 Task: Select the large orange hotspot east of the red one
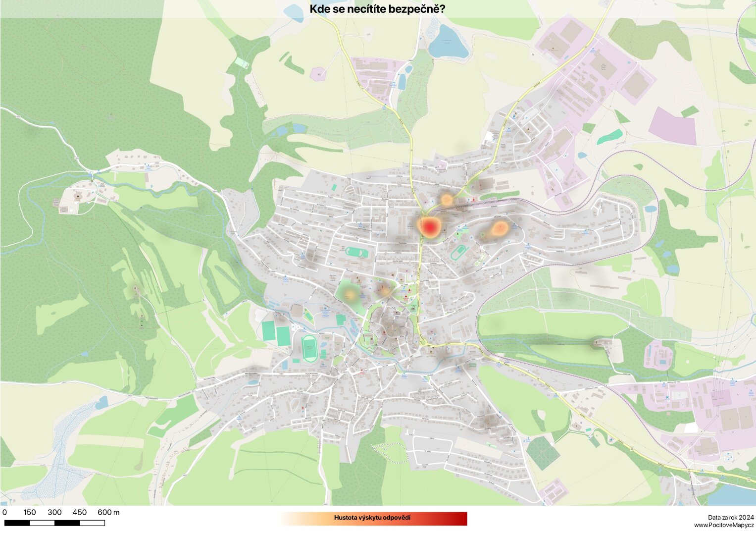[x=499, y=228]
